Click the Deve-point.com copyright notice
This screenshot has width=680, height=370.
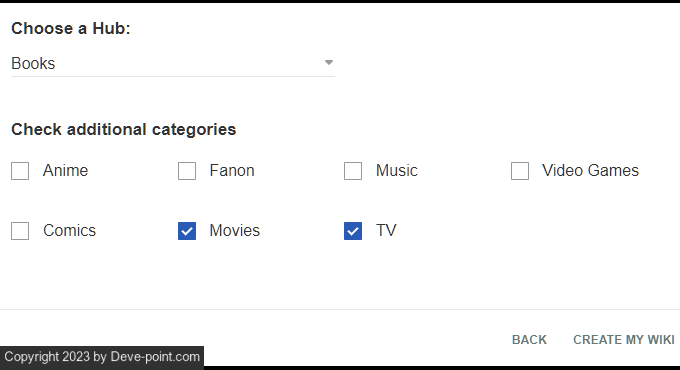pos(102,357)
